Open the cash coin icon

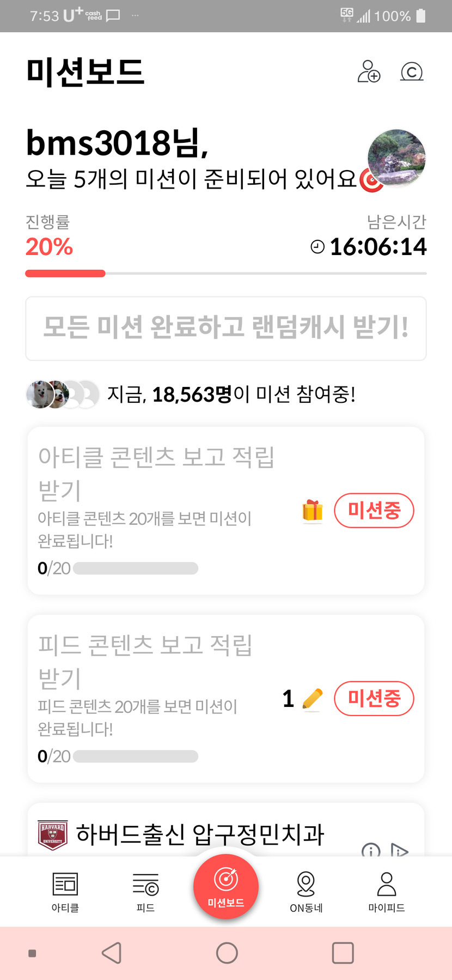point(412,71)
